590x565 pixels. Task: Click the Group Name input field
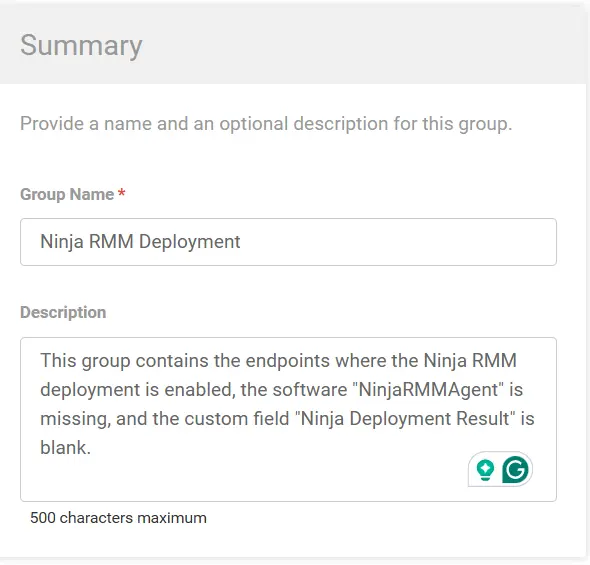pos(288,242)
